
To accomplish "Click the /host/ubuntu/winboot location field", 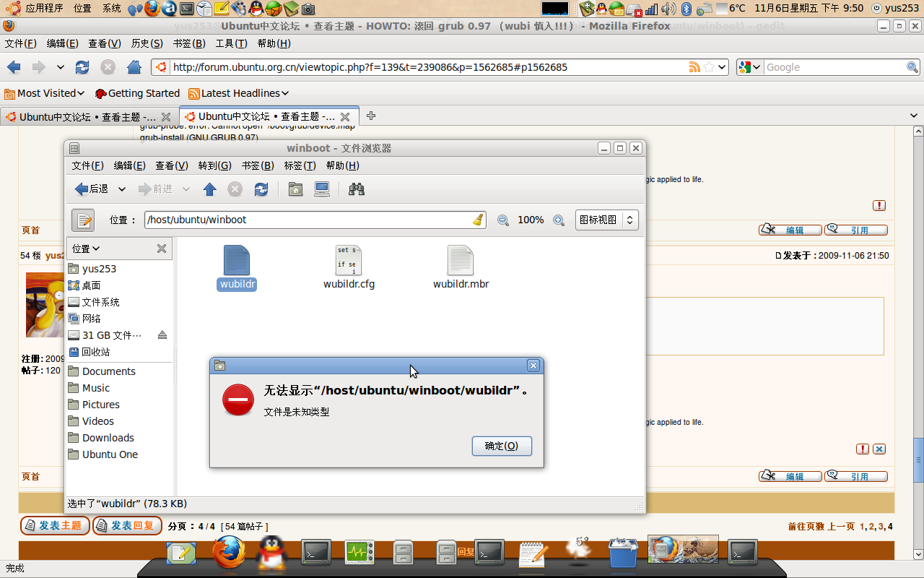I will pyautogui.click(x=315, y=220).
